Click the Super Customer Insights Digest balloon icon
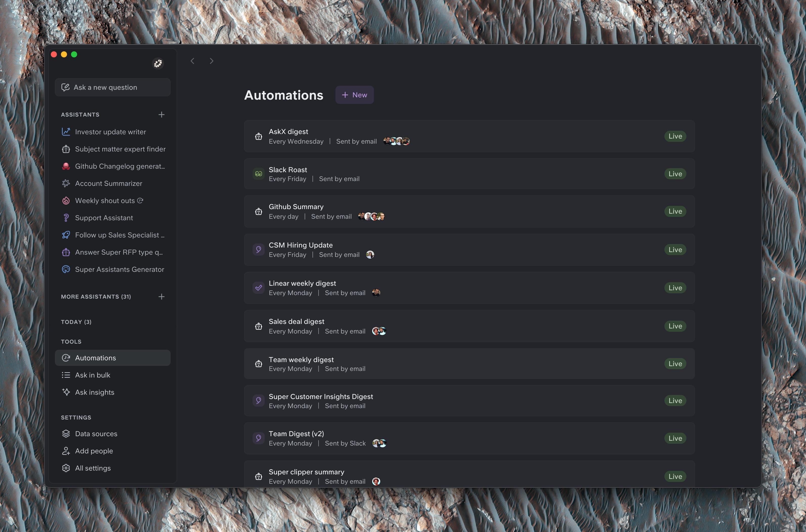Screen dimensions: 806x532 pyautogui.click(x=258, y=401)
